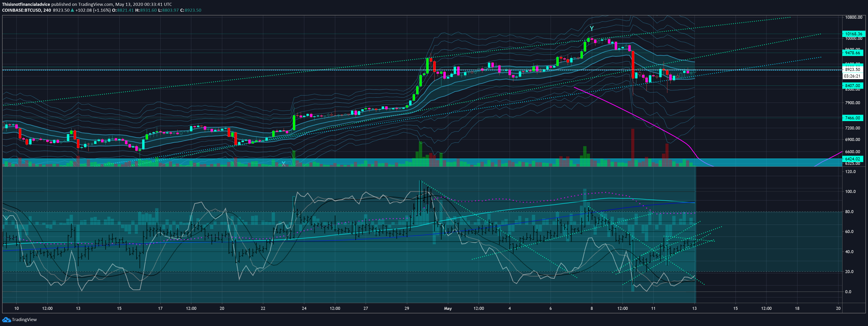Select the H:8931.60 high value
This screenshot has height=326, width=868.
coord(146,10)
